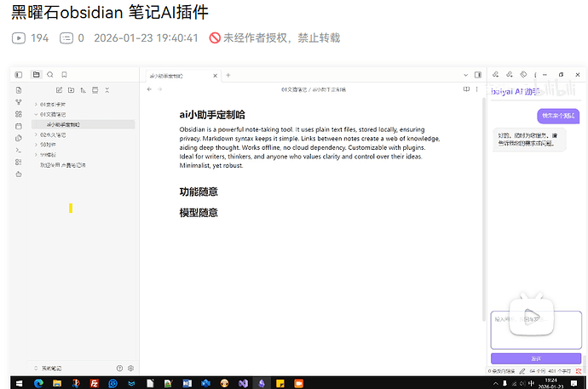This screenshot has height=389, width=588.
Task: Click the purple user chat message bubble
Action: [558, 116]
